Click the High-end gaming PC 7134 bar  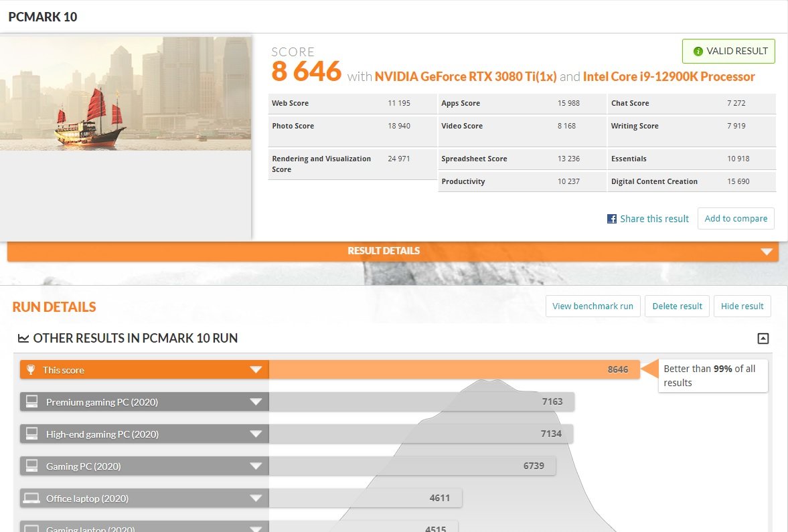(x=421, y=434)
